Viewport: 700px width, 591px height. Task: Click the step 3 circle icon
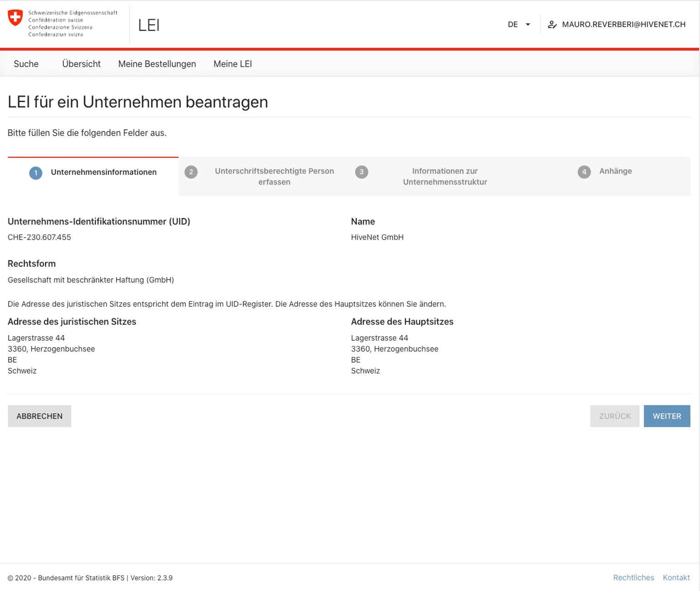pos(361,172)
